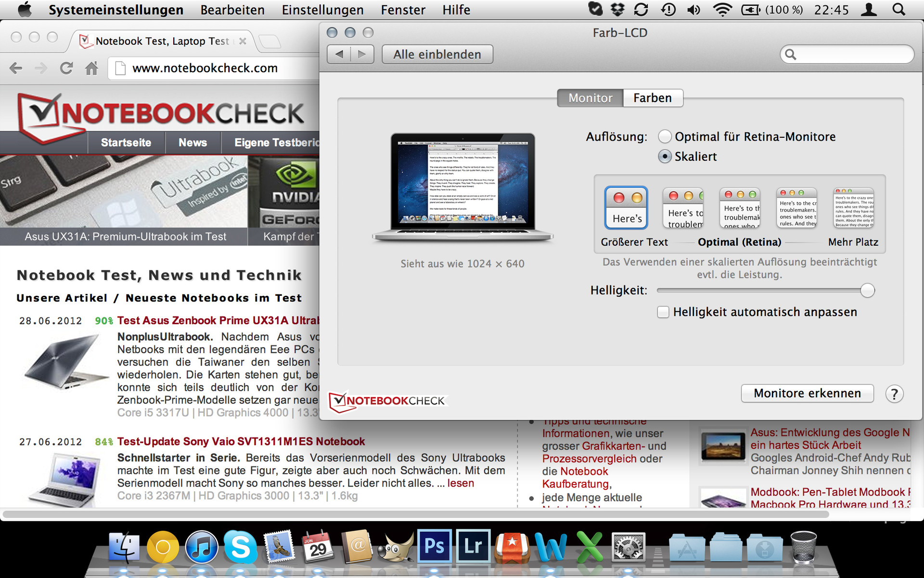Click the preferences search field
Screen dimensions: 924x578
click(x=852, y=54)
